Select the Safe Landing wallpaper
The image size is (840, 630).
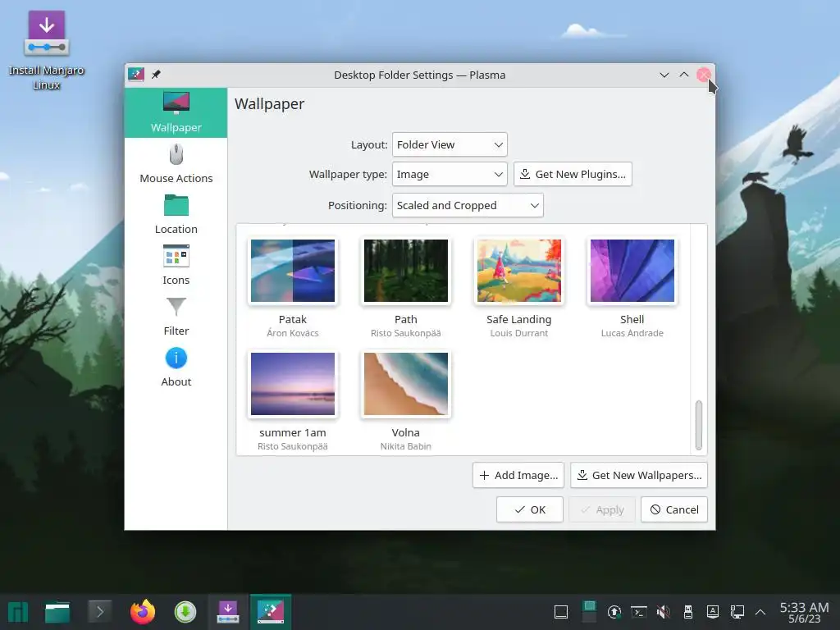point(519,271)
